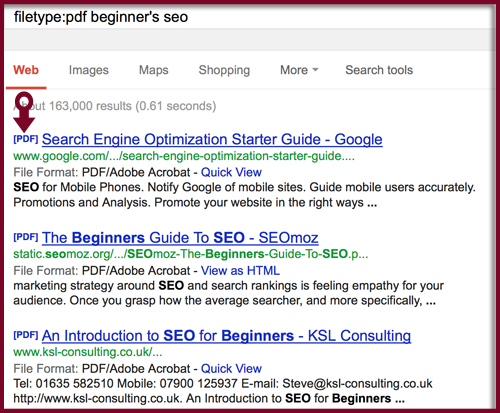Click the static.seomoz.org green URL text
Screen dimensions: 500x413
coord(191,254)
